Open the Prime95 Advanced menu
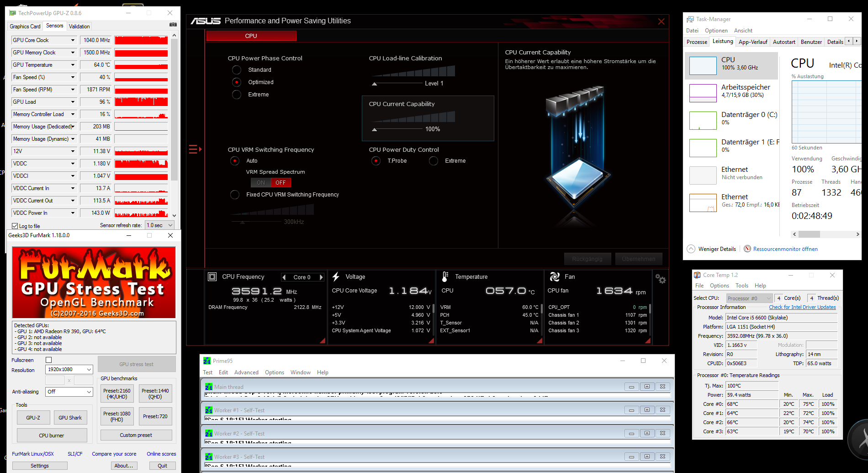The height and width of the screenshot is (473, 868). (246, 372)
